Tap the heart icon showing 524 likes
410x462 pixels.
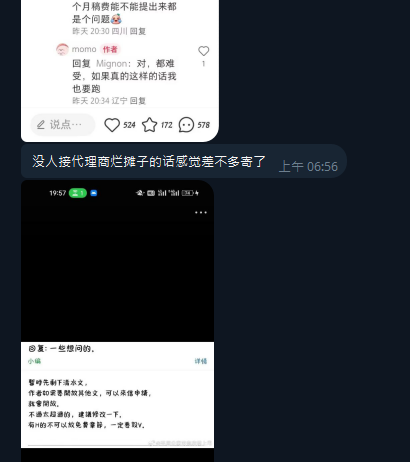[x=112, y=125]
